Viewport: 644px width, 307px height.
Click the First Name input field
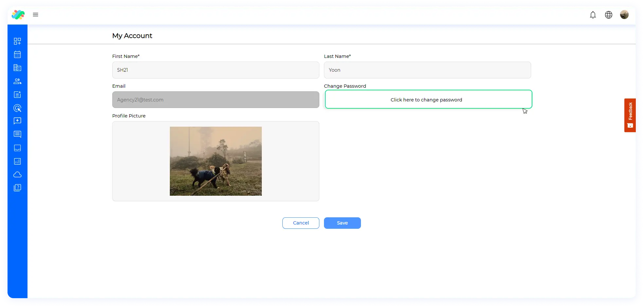(216, 70)
